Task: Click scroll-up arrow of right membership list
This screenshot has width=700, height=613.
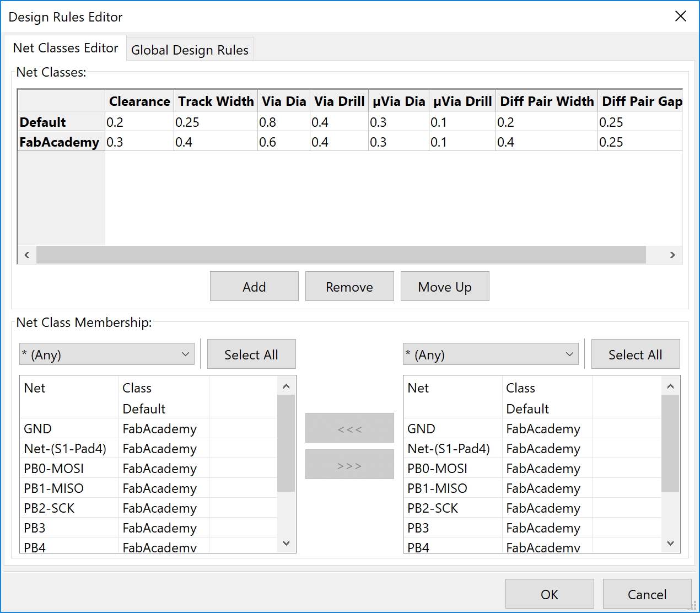Action: point(670,386)
